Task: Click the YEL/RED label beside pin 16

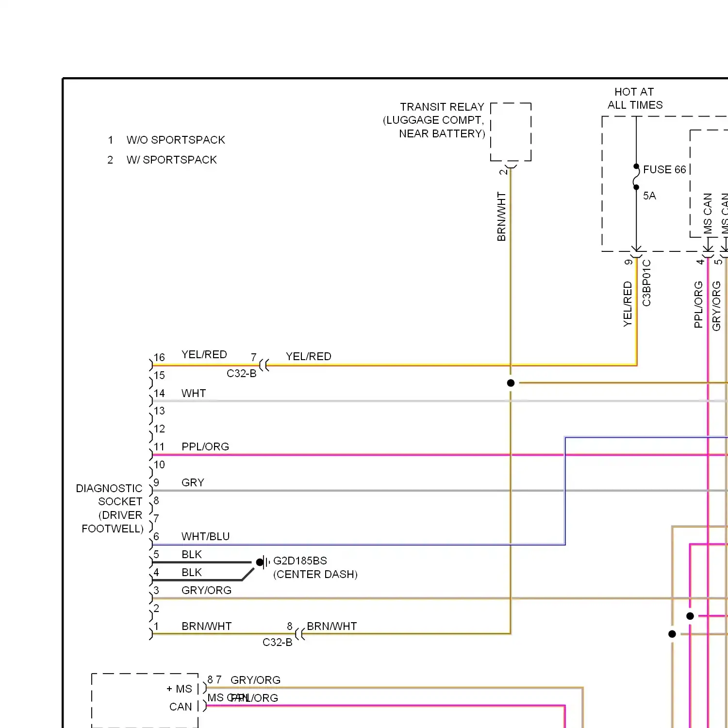Action: click(204, 354)
